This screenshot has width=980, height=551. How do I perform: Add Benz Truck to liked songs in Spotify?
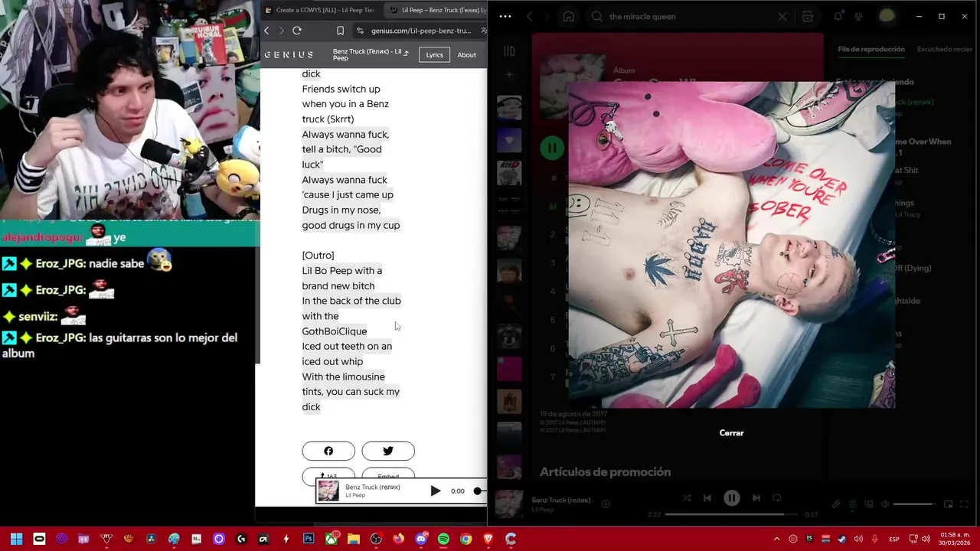tap(606, 504)
